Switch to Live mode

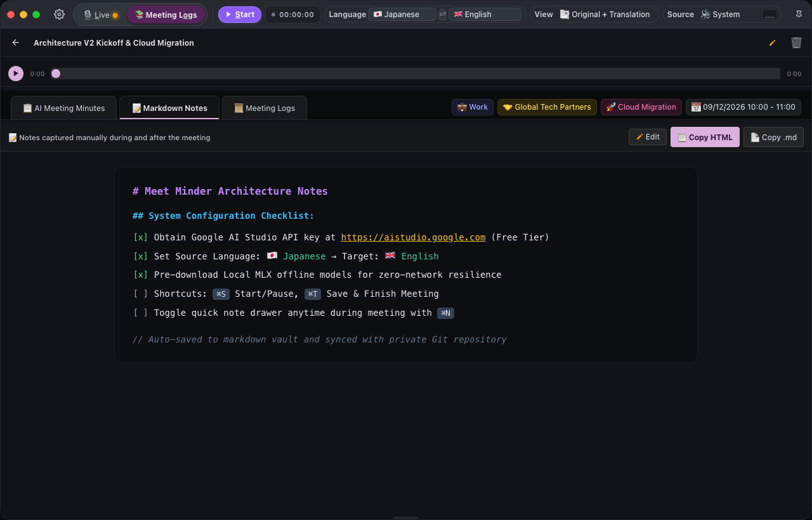[101, 15]
